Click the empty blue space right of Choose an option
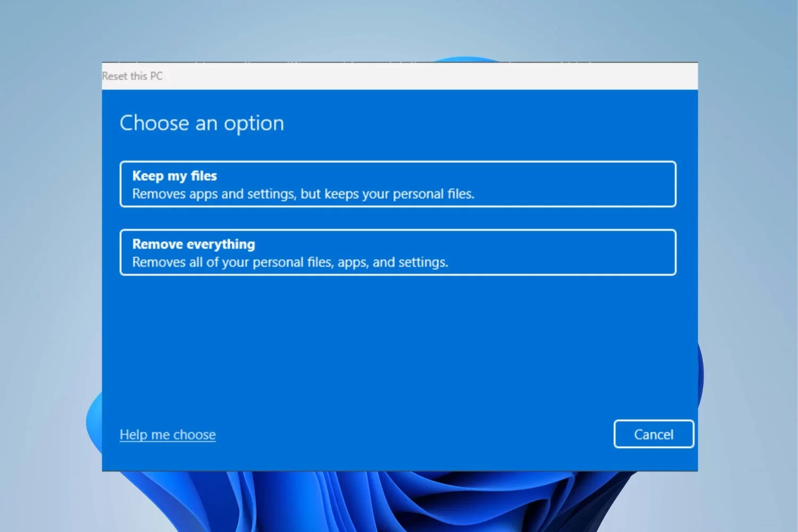The width and height of the screenshot is (798, 532). pos(479,123)
